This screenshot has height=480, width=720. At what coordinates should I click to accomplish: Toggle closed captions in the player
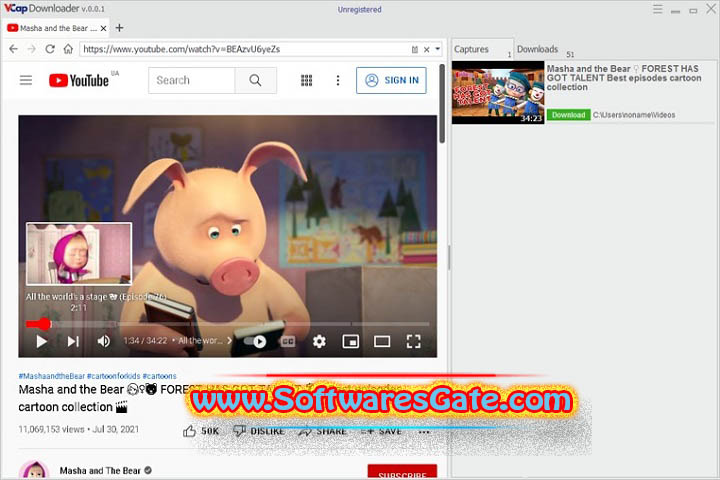288,341
